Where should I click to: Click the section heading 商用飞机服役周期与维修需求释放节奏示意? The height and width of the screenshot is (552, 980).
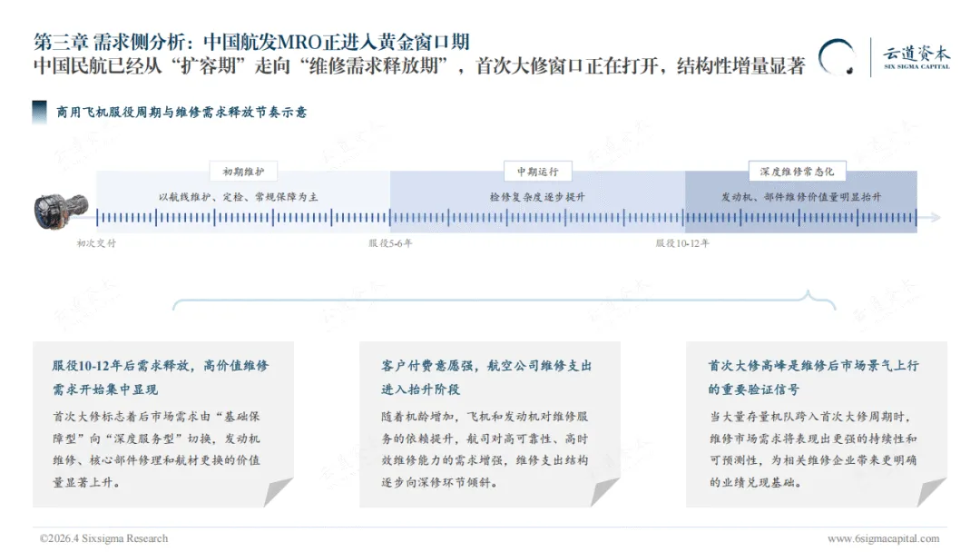tap(181, 112)
